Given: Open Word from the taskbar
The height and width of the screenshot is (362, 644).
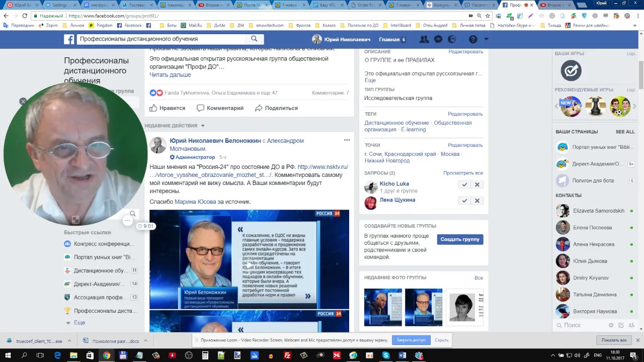Looking at the screenshot, I should click(x=402, y=355).
